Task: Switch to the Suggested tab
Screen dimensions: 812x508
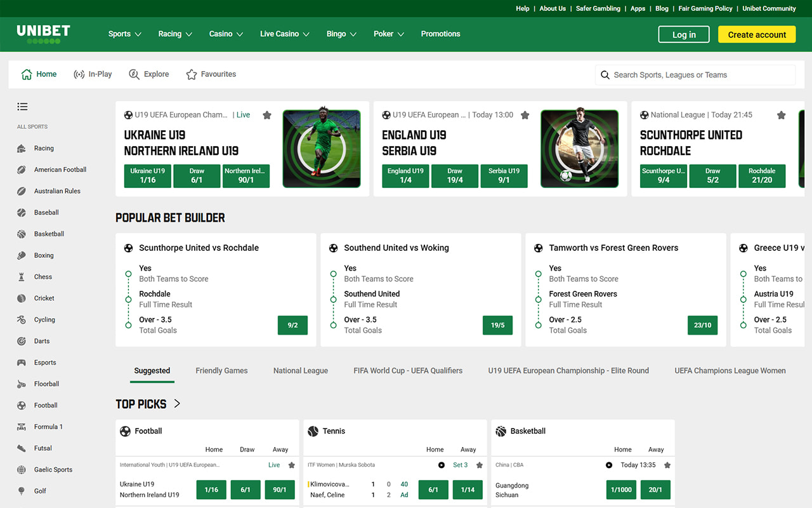Action: tap(152, 371)
